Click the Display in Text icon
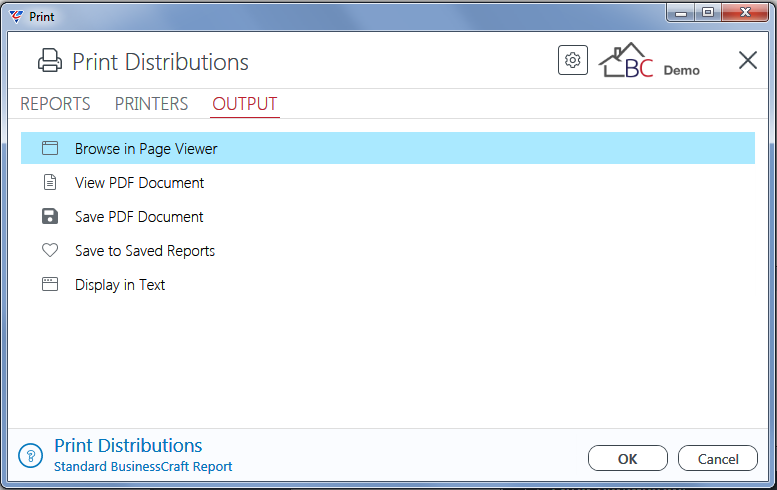Viewport: 777px width, 490px height. [50, 284]
